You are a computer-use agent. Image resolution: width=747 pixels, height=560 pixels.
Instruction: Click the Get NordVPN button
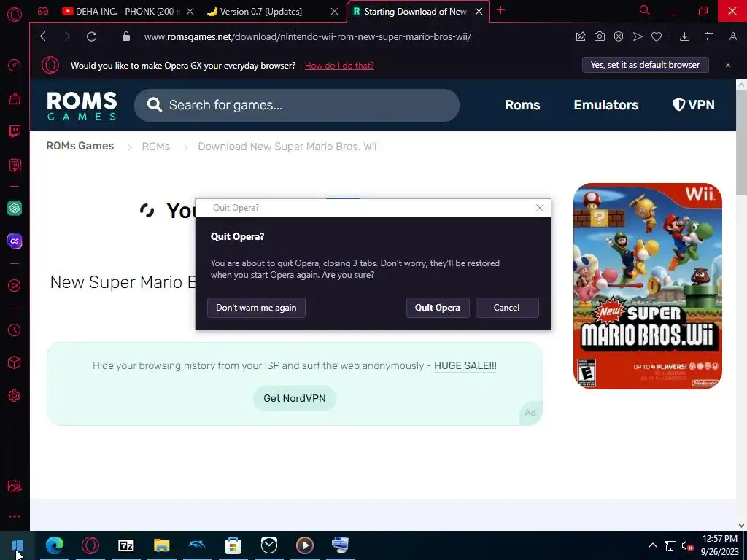pyautogui.click(x=295, y=399)
